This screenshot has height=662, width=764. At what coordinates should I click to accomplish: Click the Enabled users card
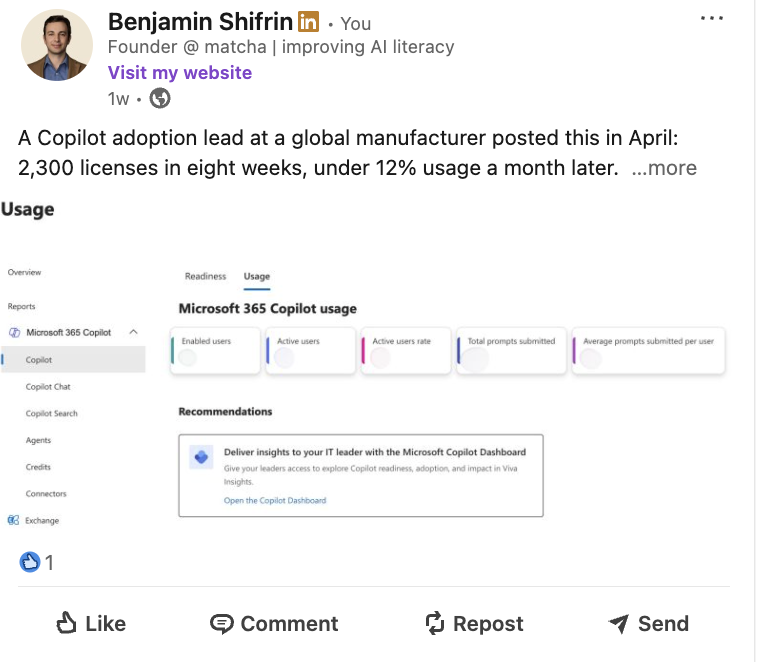click(x=215, y=351)
